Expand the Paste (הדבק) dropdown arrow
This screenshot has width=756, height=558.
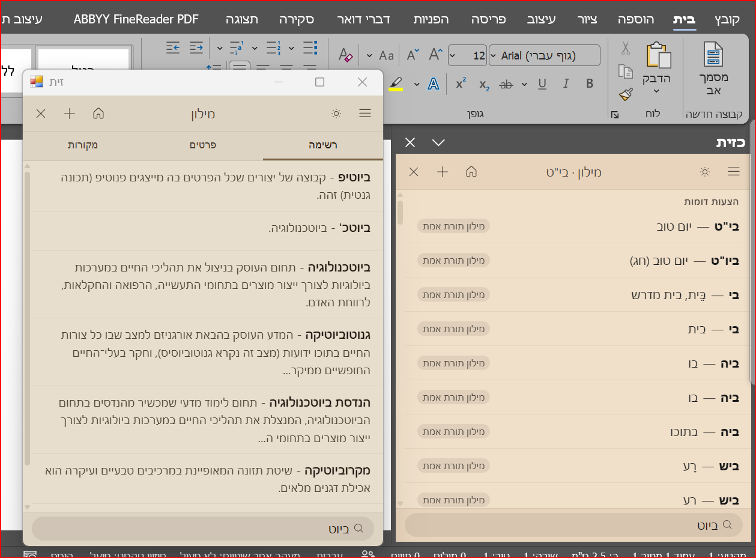pyautogui.click(x=656, y=91)
